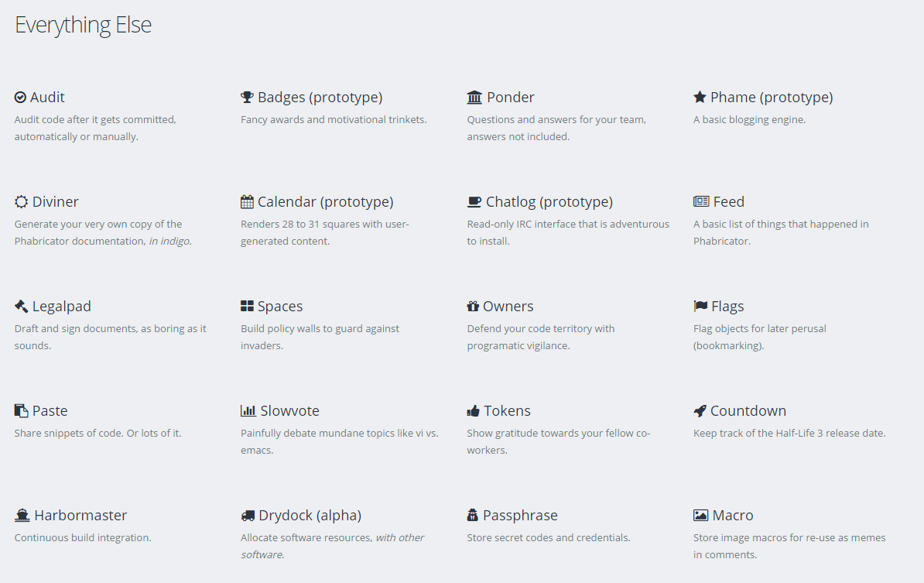Click the Phame star icon
Image resolution: width=924 pixels, height=583 pixels.
[700, 97]
